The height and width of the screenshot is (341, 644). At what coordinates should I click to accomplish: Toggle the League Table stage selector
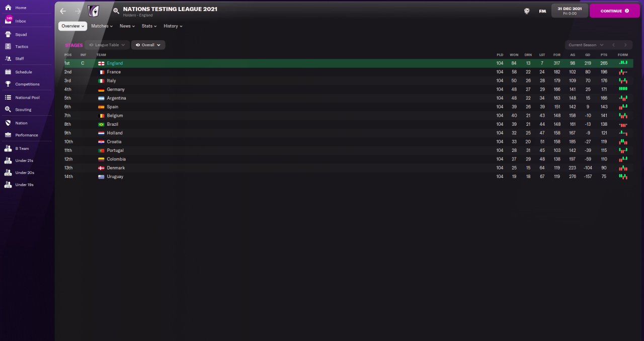tap(107, 45)
